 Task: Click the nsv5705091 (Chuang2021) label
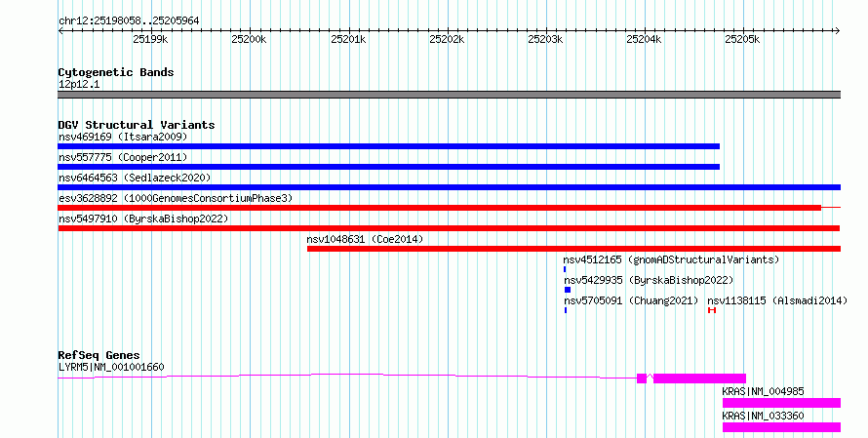click(631, 300)
